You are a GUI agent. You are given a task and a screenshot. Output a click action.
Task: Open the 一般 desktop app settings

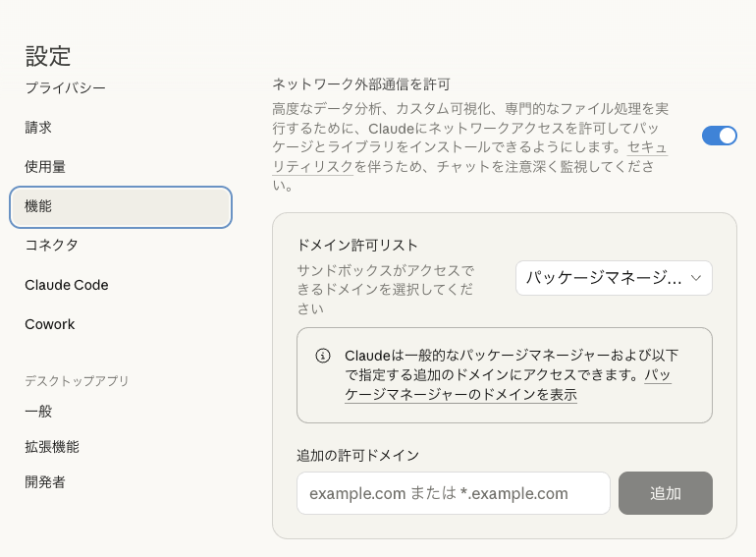[38, 412]
